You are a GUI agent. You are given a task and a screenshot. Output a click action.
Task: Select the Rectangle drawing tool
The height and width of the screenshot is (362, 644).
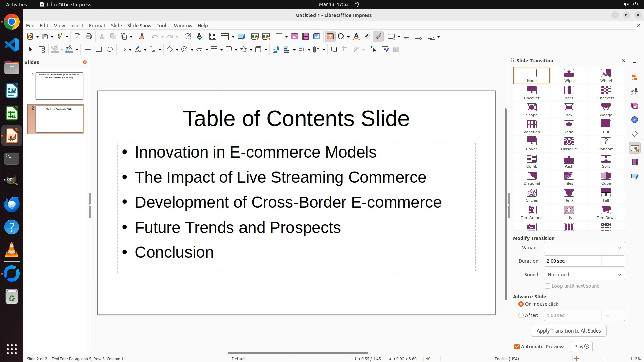99,50
